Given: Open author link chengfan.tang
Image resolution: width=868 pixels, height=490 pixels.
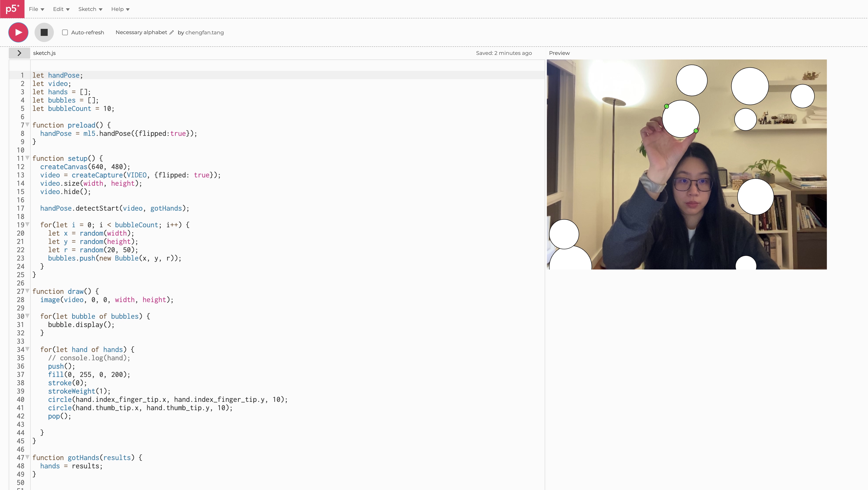Looking at the screenshot, I should point(205,32).
